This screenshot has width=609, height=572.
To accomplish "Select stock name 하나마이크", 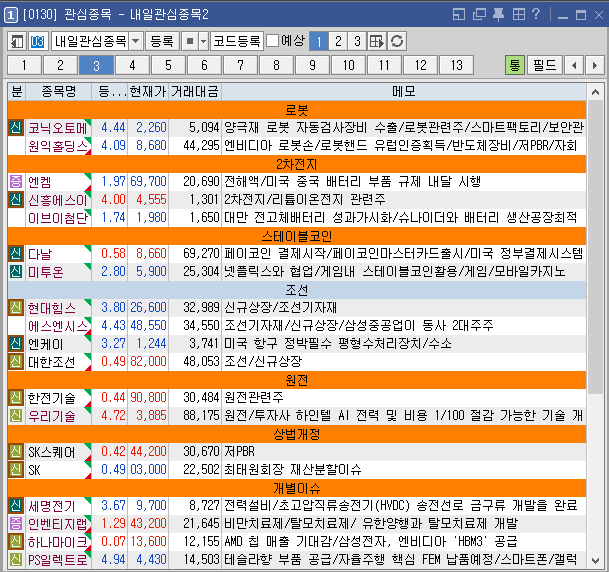I will pos(57,541).
